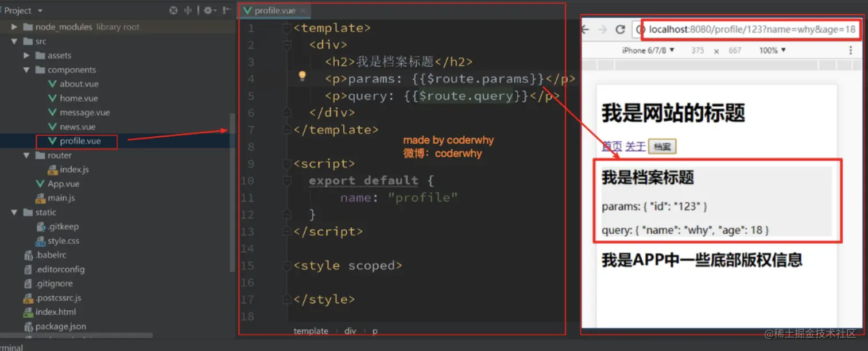Click the browser back arrow
The height and width of the screenshot is (351, 868).
(586, 30)
